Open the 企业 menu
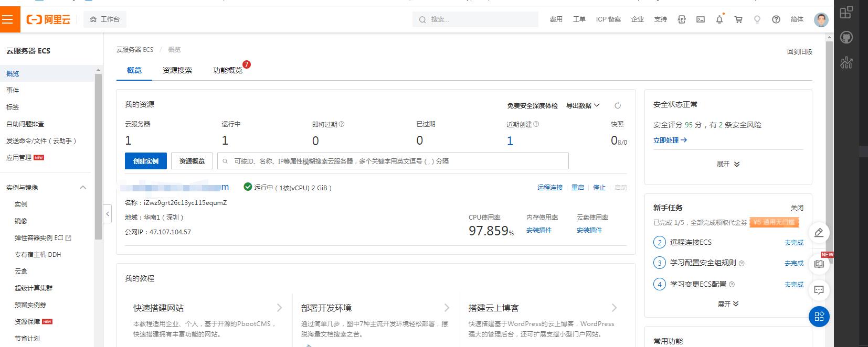The height and width of the screenshot is (347, 868). [x=638, y=19]
